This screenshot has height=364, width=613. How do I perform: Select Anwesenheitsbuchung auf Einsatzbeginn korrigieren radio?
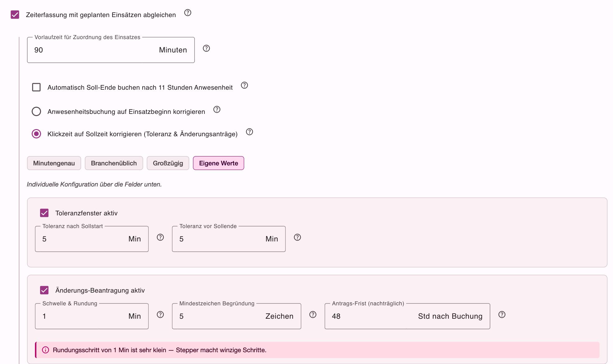(36, 111)
